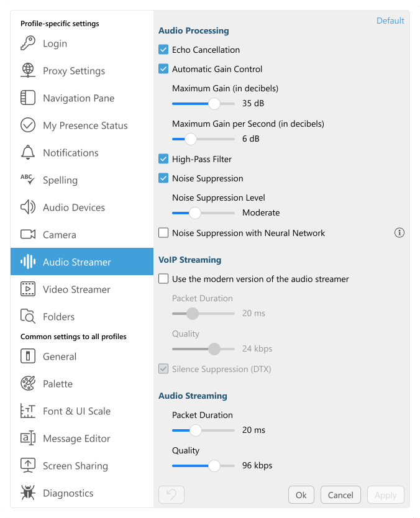The width and height of the screenshot is (420, 518).
Task: Disable Echo Cancellation
Action: [x=163, y=50]
